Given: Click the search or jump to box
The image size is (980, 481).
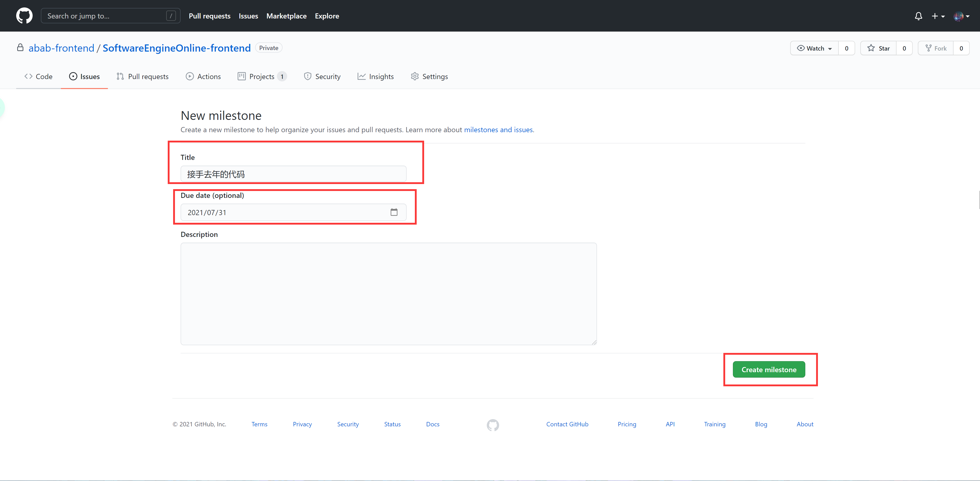Looking at the screenshot, I should point(110,16).
